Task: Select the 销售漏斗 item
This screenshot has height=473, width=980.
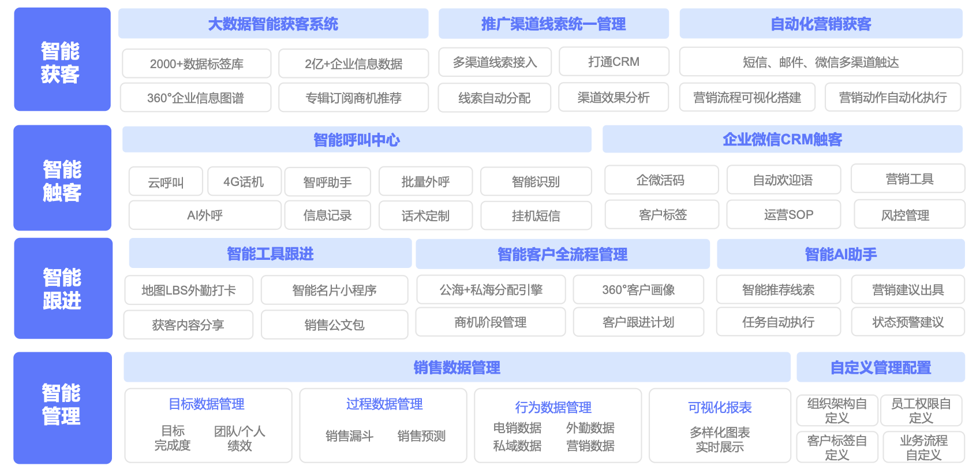Action: pyautogui.click(x=349, y=436)
